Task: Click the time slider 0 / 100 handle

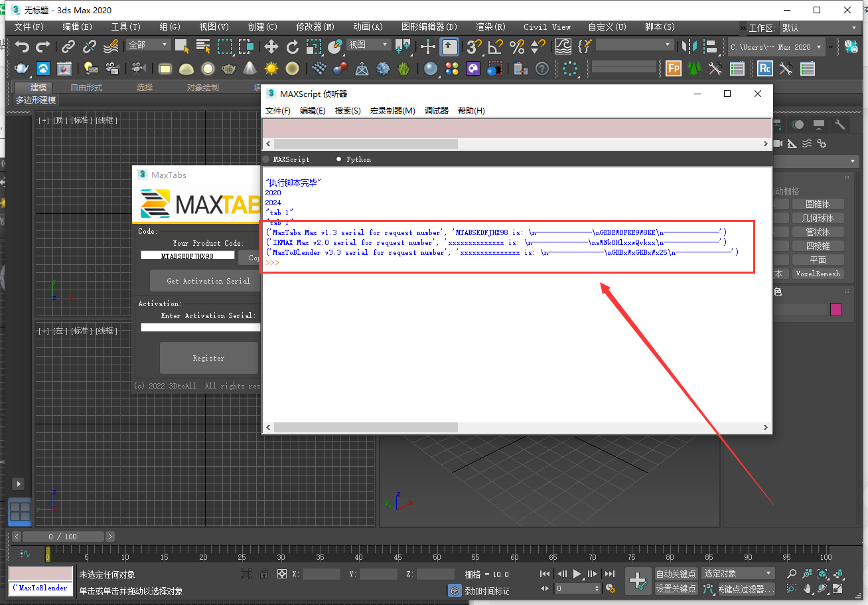Action: 63,537
